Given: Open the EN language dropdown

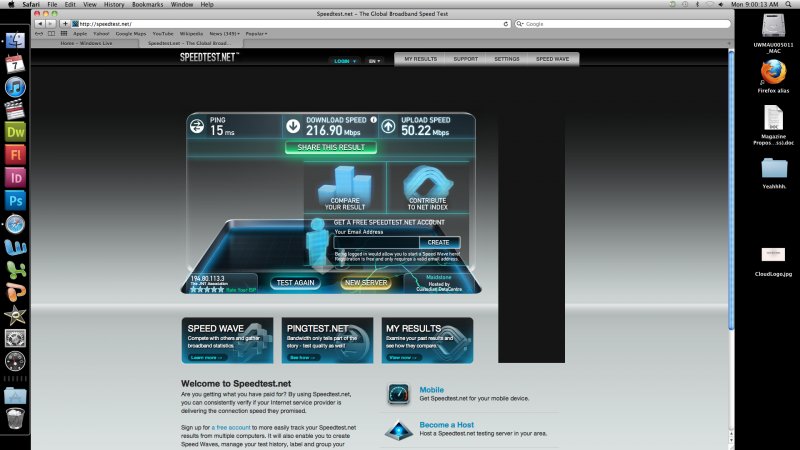Looking at the screenshot, I should [374, 61].
